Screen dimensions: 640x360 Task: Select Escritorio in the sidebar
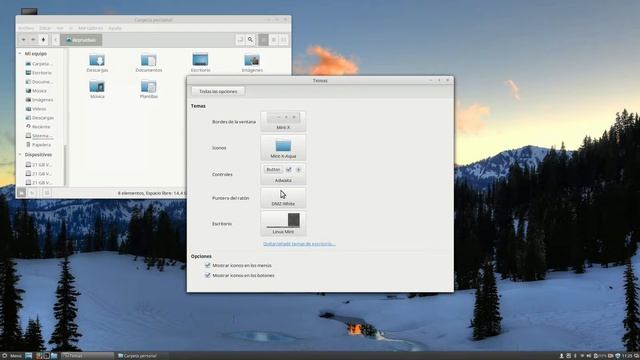(x=39, y=73)
